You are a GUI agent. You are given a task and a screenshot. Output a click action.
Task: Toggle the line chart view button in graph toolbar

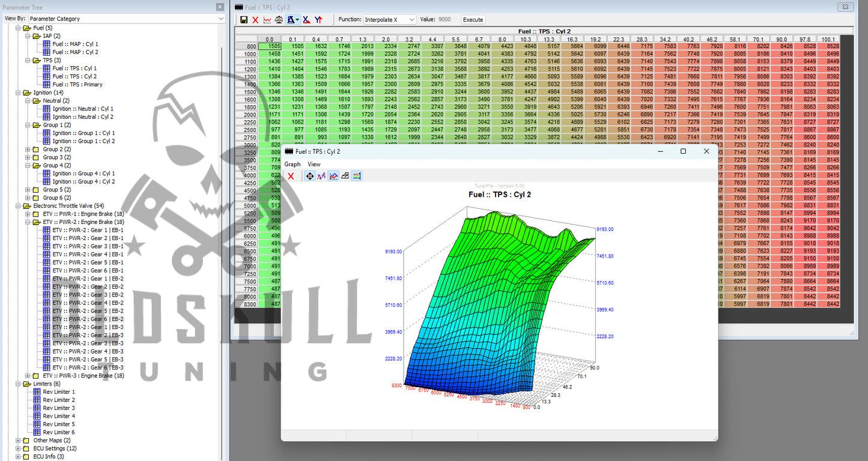click(333, 176)
